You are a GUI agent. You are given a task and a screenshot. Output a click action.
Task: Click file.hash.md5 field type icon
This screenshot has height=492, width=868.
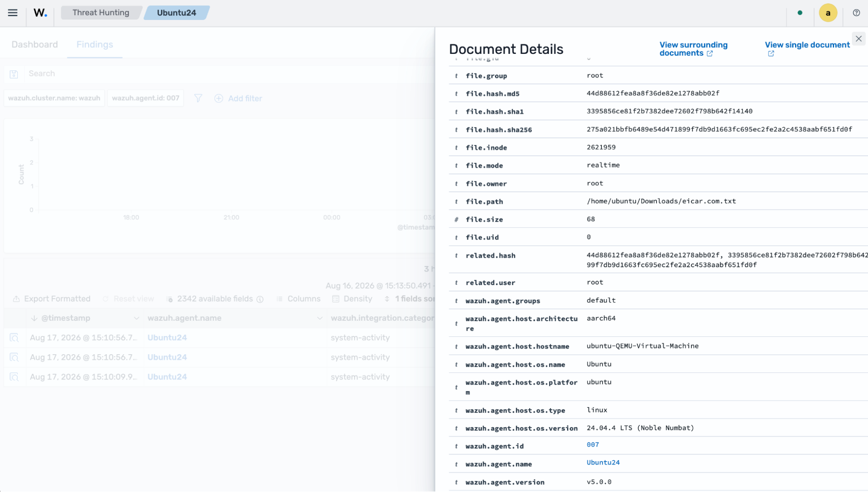(x=456, y=94)
